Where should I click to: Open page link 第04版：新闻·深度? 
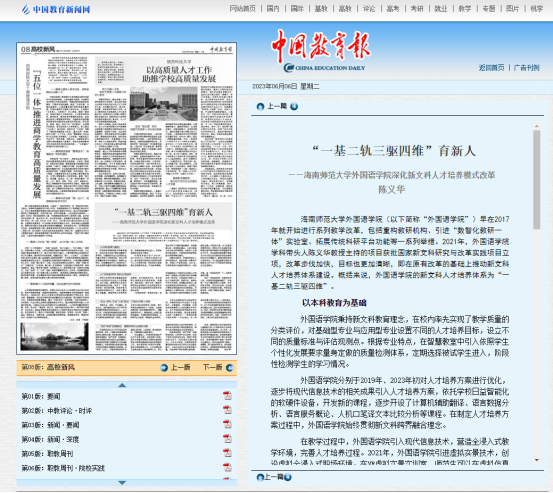pyautogui.click(x=50, y=439)
